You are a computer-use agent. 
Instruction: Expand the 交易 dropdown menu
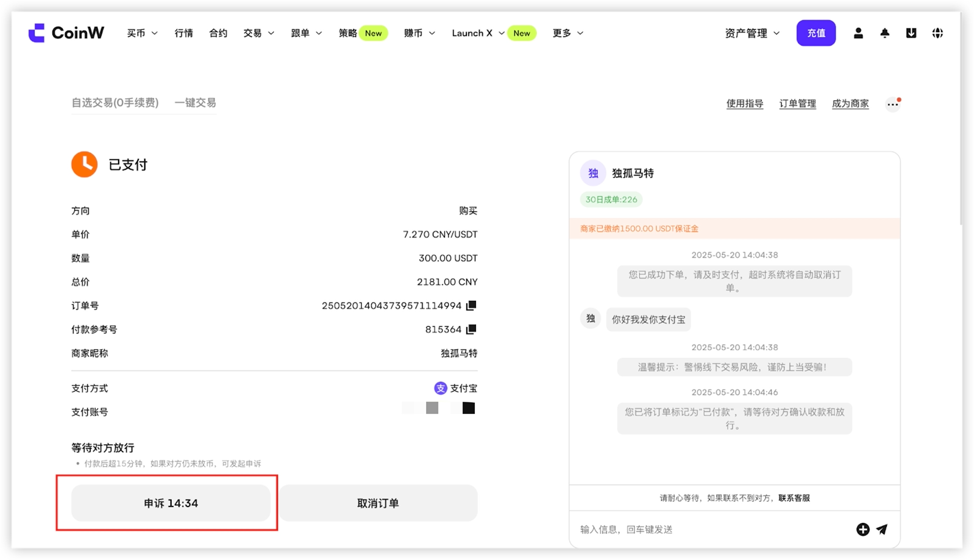click(259, 33)
